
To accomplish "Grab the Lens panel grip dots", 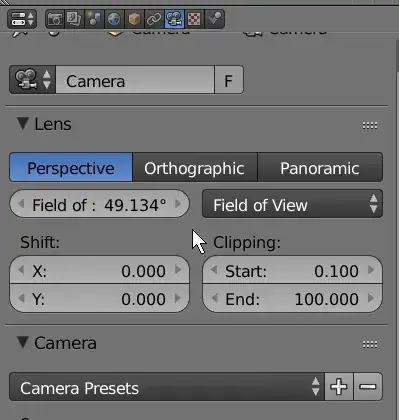I will pyautogui.click(x=370, y=126).
